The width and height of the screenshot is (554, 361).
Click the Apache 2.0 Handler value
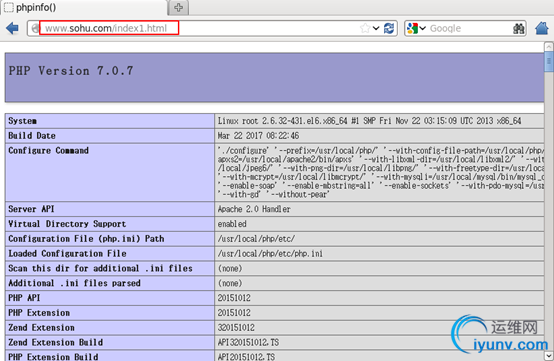click(x=254, y=209)
